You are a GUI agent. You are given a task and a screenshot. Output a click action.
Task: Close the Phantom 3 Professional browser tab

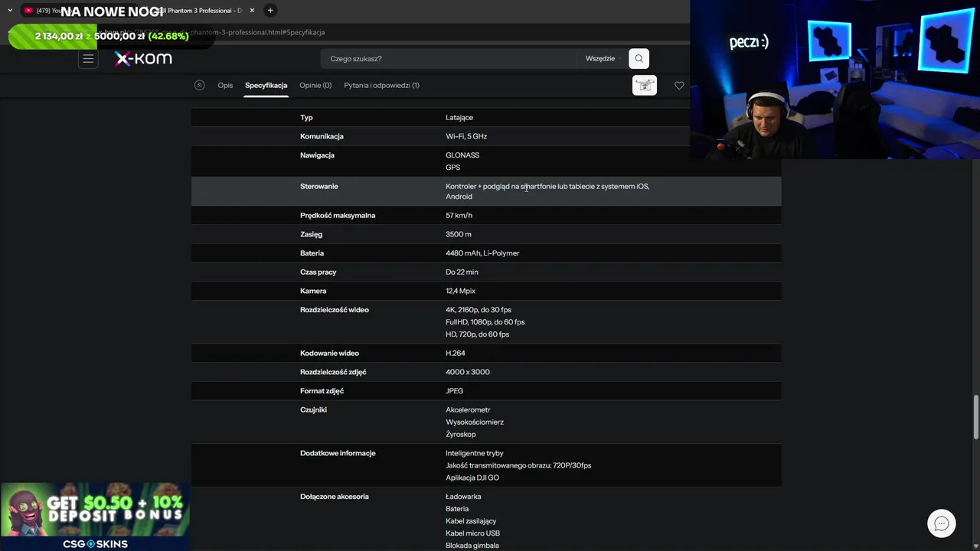pyautogui.click(x=252, y=11)
